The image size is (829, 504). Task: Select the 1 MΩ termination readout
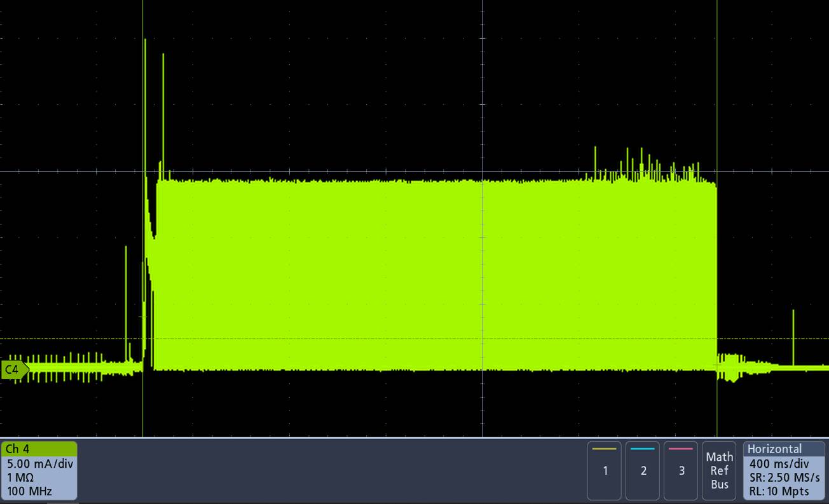(20, 477)
